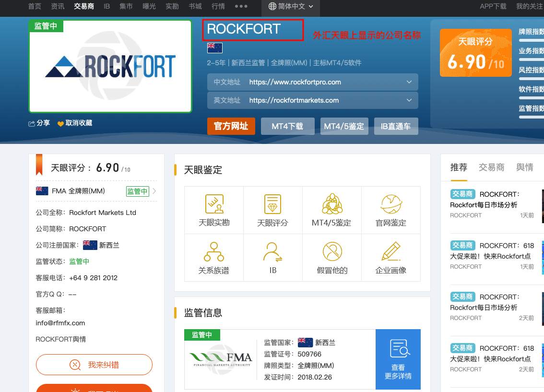Open the 简体中文 language dropdown

pos(291,6)
